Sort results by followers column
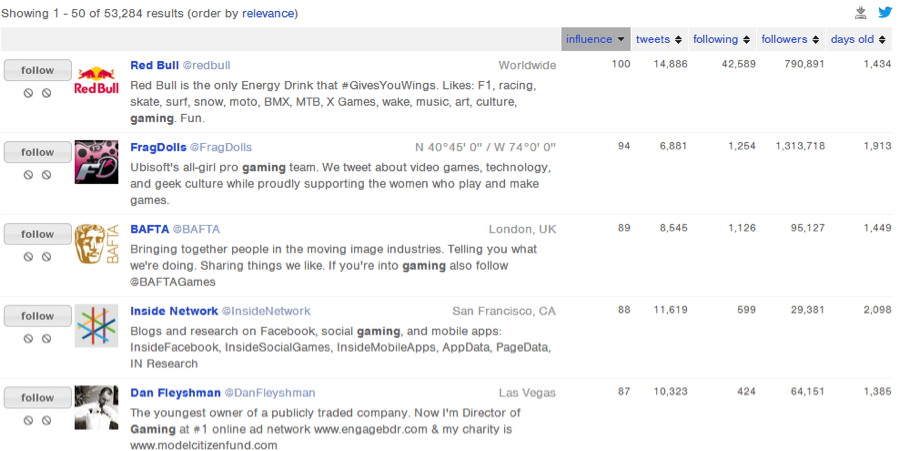The image size is (900, 451). point(791,39)
